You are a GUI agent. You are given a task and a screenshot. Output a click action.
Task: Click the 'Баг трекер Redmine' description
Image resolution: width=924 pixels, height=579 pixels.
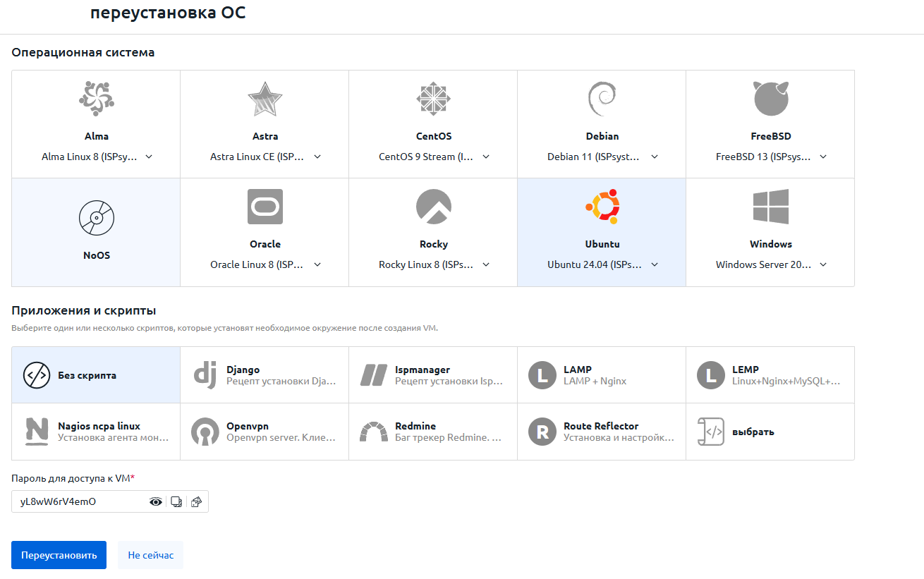click(x=449, y=437)
